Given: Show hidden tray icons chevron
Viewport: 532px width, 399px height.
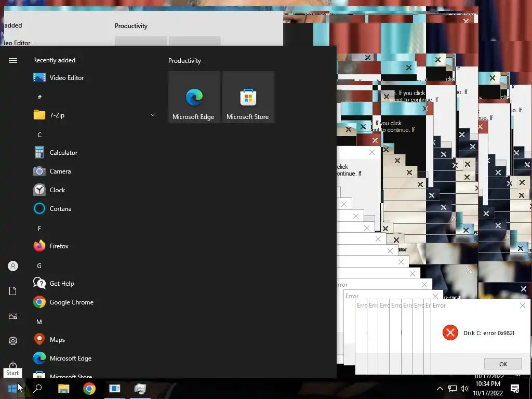Looking at the screenshot, I should pyautogui.click(x=440, y=389).
